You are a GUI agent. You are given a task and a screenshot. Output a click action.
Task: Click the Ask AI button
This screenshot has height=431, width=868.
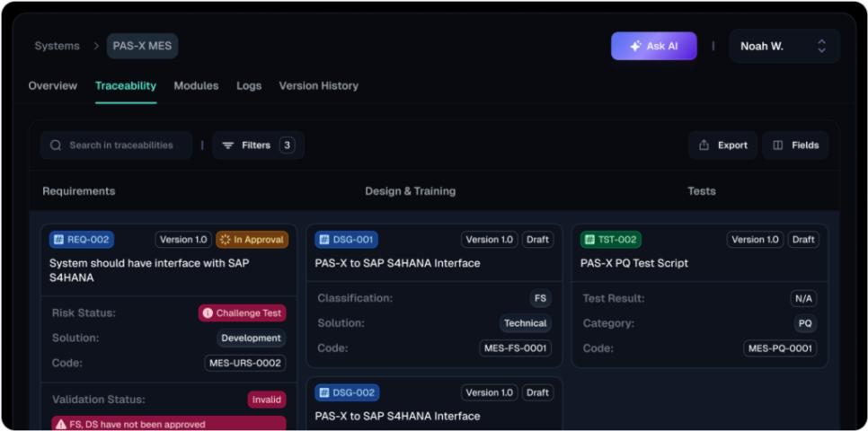(x=653, y=46)
